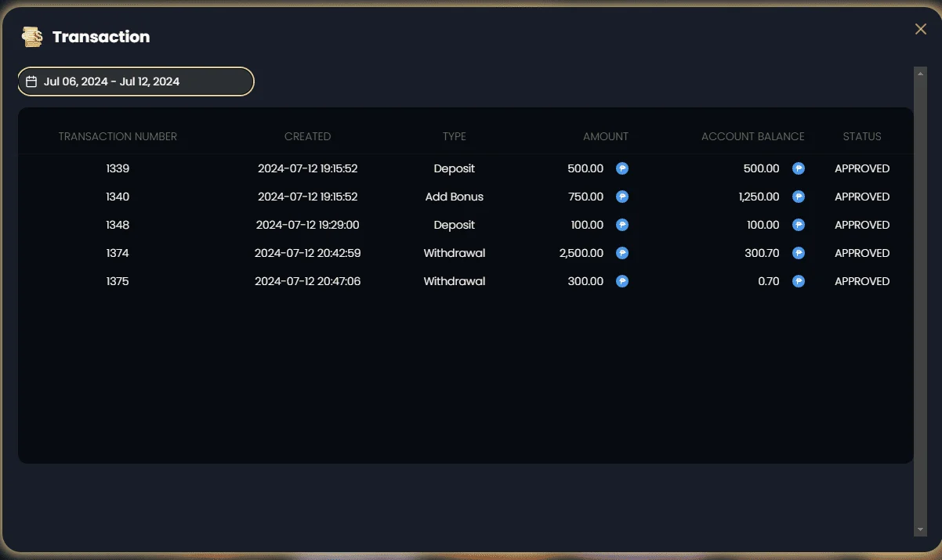Close the Transaction dialog with the X
This screenshot has height=560, width=942.
click(x=921, y=29)
